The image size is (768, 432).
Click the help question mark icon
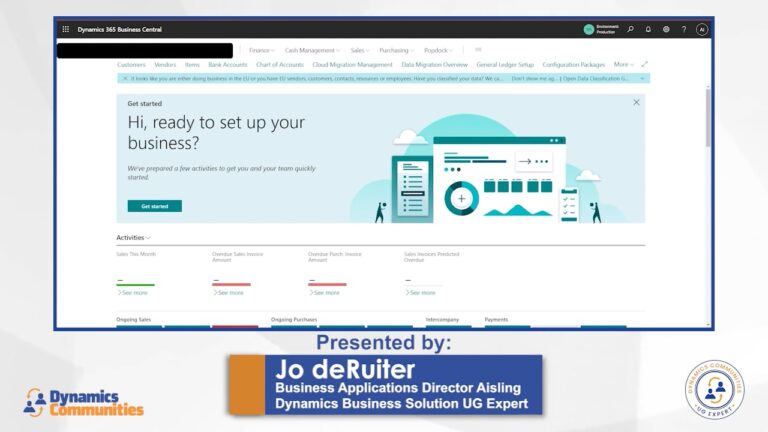coord(684,29)
